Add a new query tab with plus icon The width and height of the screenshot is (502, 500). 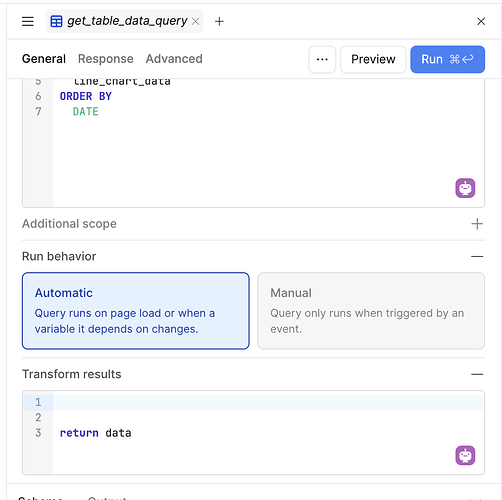tap(219, 22)
